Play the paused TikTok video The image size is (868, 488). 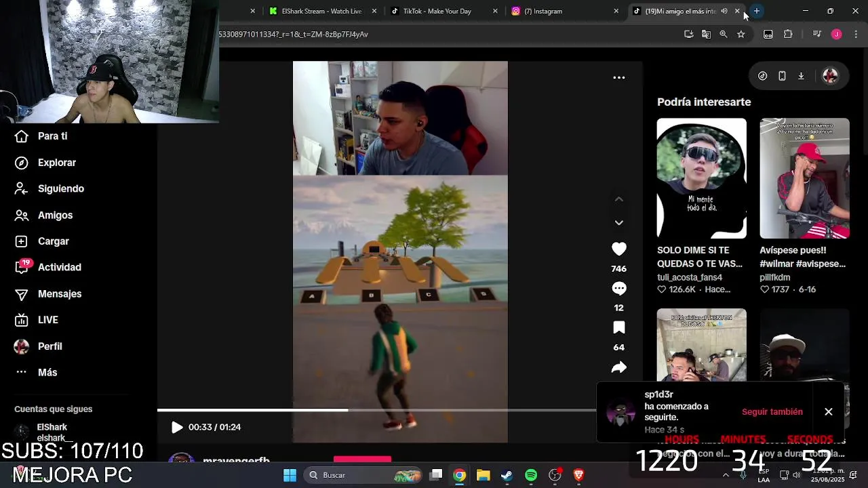177,427
